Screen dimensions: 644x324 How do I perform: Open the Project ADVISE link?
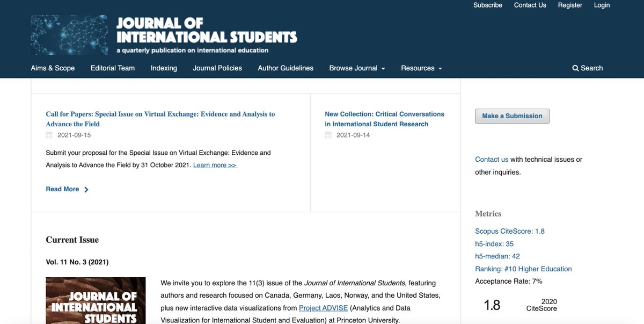click(x=324, y=308)
